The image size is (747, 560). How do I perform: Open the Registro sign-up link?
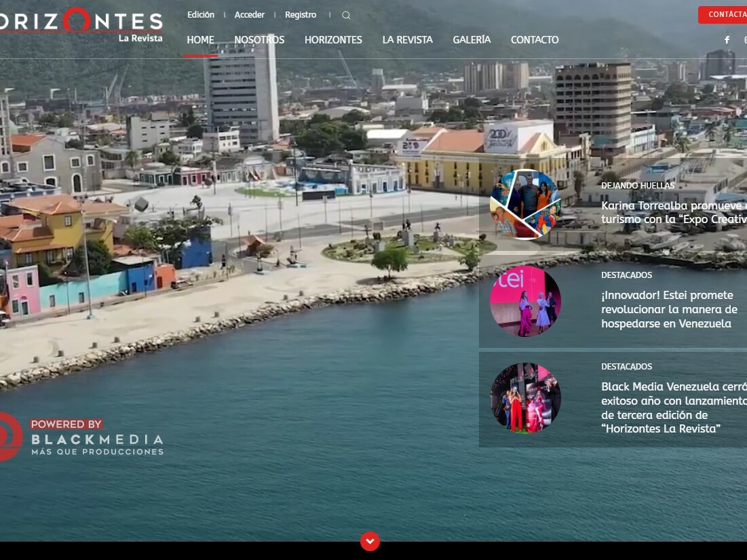click(301, 15)
